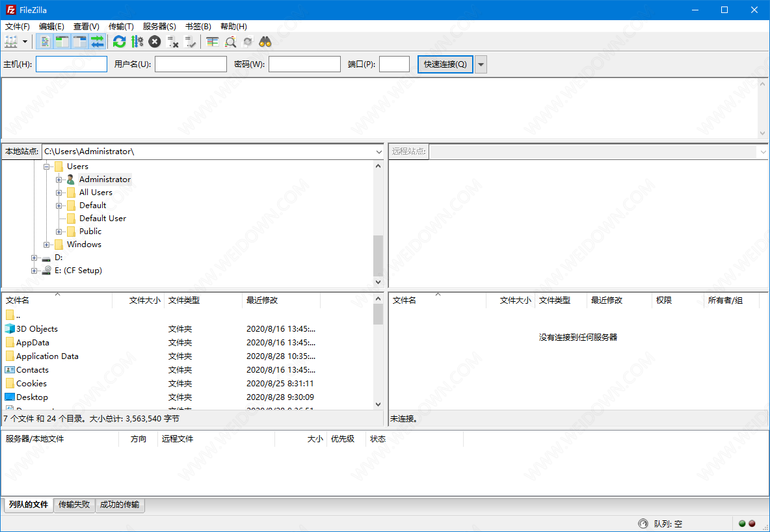770x532 pixels.
Task: Click the message log scroll down arrow
Action: (x=763, y=133)
